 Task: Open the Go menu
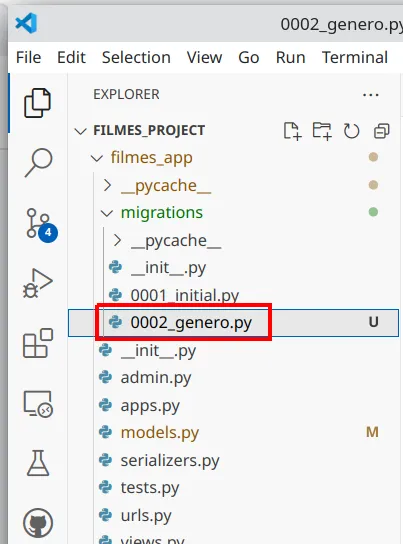tap(249, 57)
